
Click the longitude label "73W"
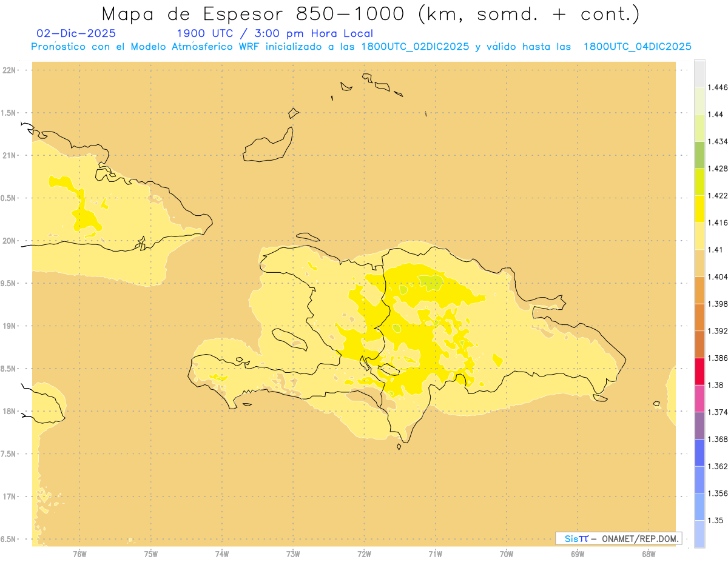(x=293, y=554)
